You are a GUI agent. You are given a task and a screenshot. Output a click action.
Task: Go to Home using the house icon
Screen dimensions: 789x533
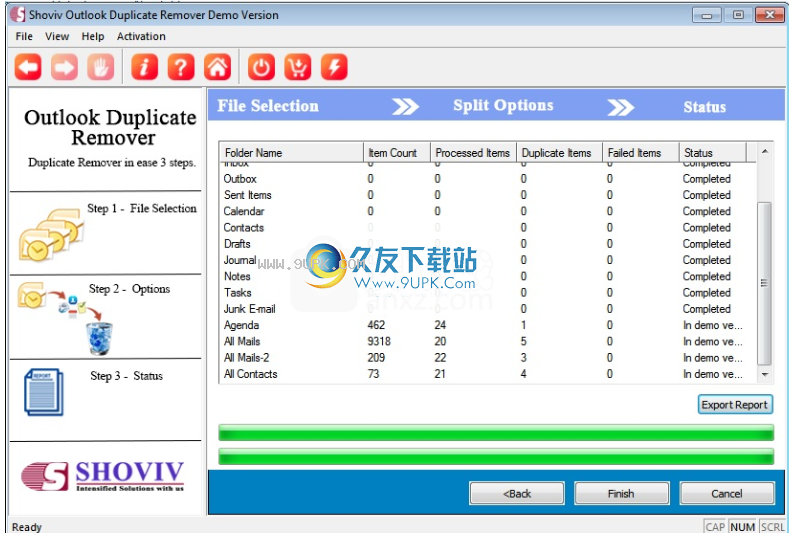click(x=217, y=67)
